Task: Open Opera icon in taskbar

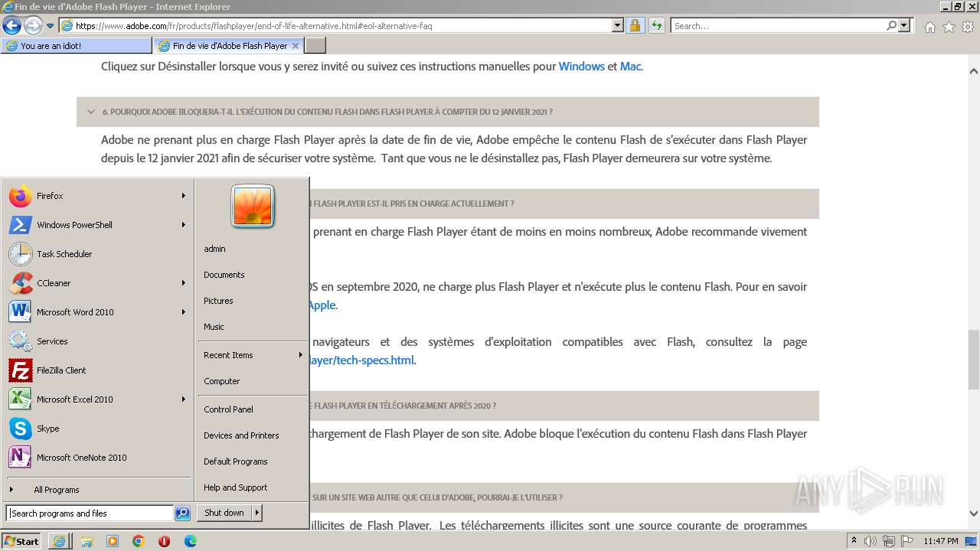Action: 165,541
